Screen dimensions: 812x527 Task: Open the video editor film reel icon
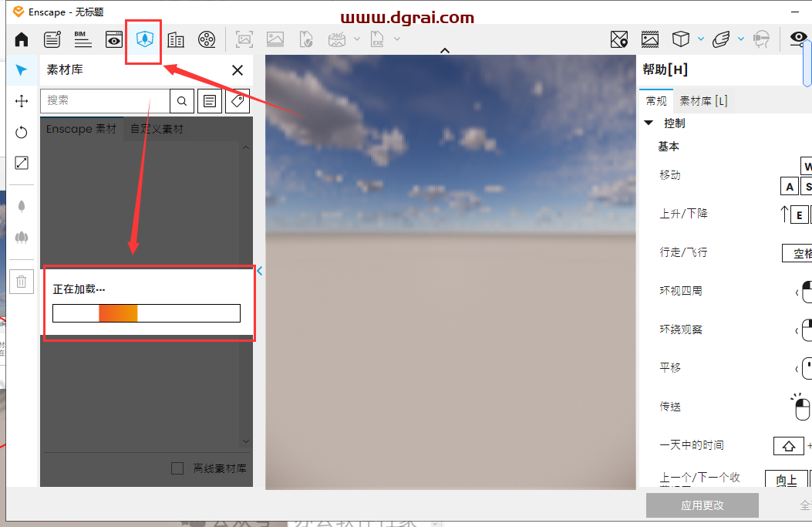pyautogui.click(x=206, y=39)
